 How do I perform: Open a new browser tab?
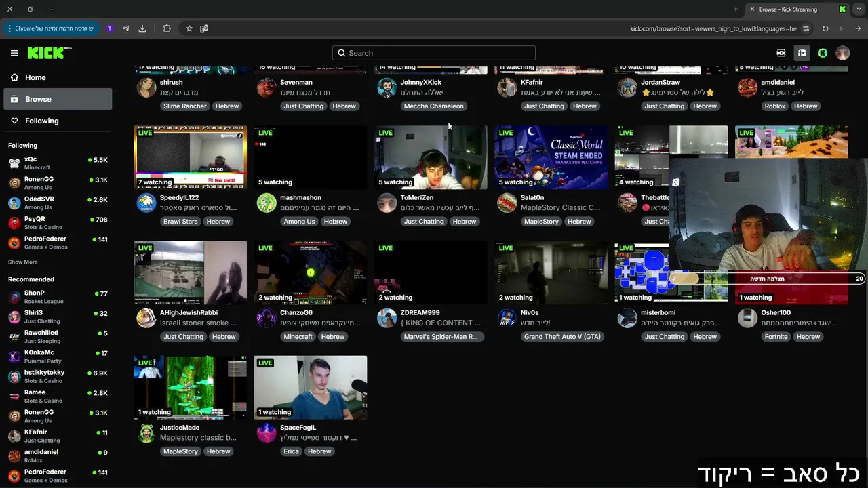[736, 9]
